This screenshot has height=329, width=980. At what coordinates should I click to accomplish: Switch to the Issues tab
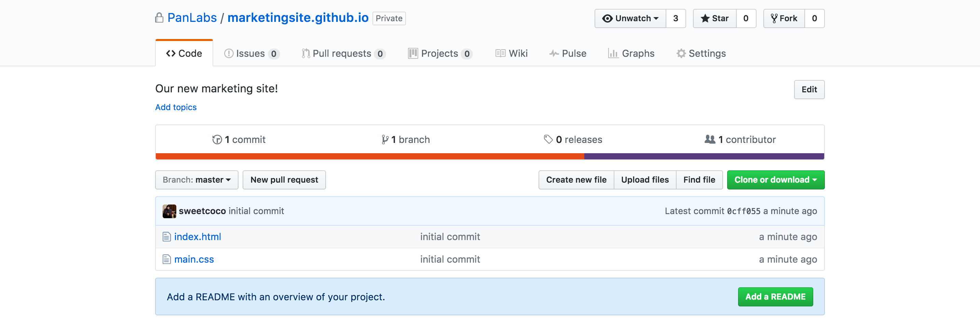pyautogui.click(x=251, y=53)
